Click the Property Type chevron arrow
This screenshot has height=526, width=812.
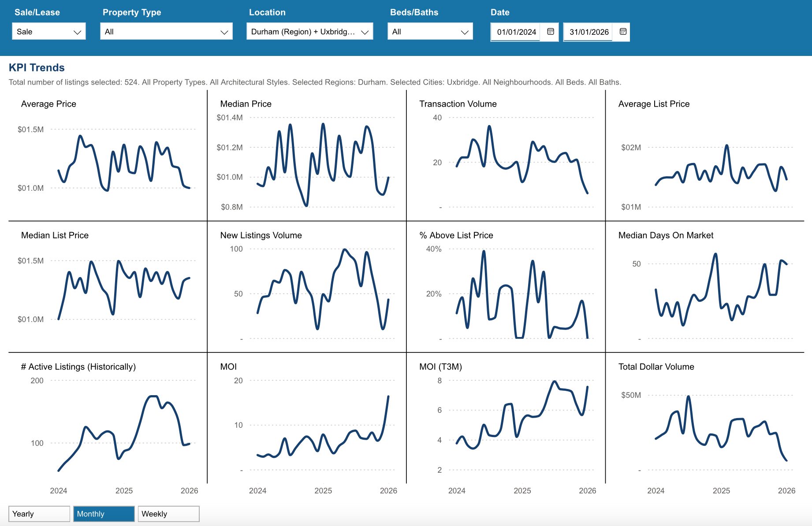coord(224,32)
